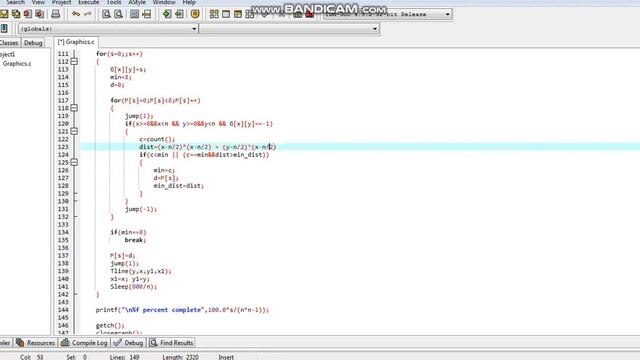Collapse the code fold at line 121
This screenshot has width=640, height=360.
coord(74,131)
